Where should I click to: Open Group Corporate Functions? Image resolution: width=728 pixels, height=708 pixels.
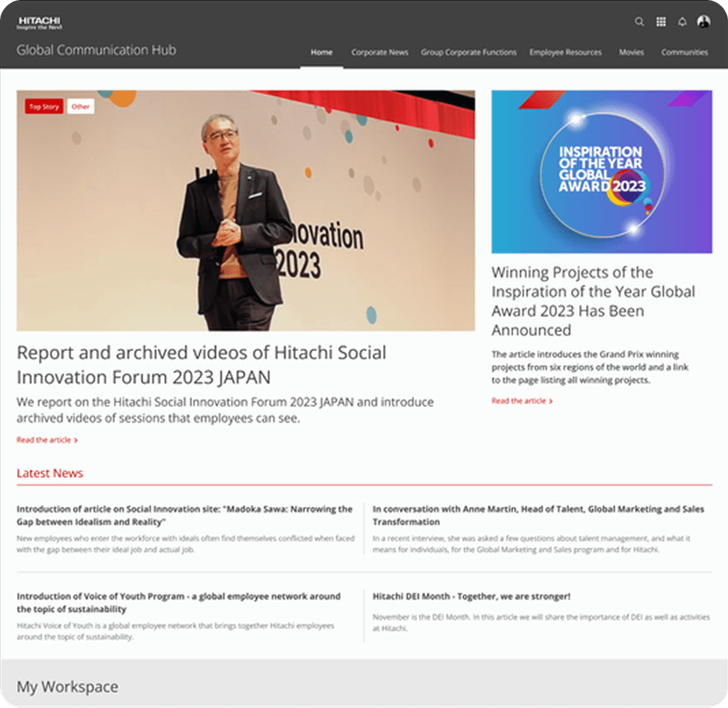(x=469, y=52)
